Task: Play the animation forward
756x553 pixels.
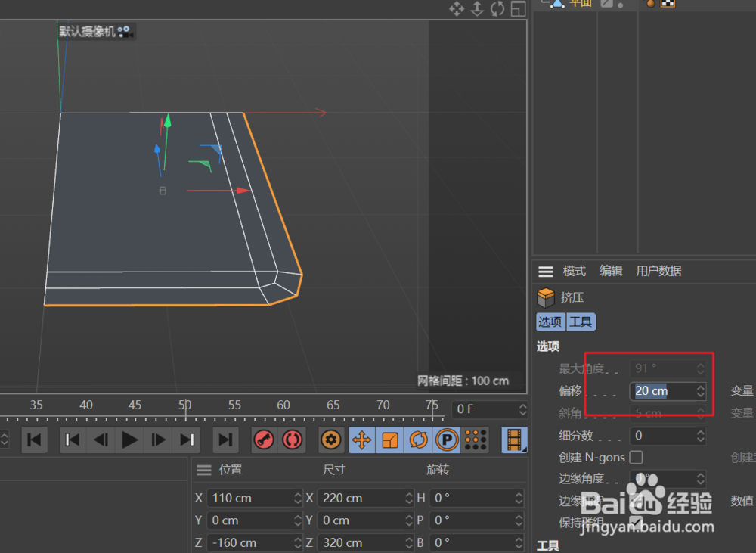Action: click(129, 440)
